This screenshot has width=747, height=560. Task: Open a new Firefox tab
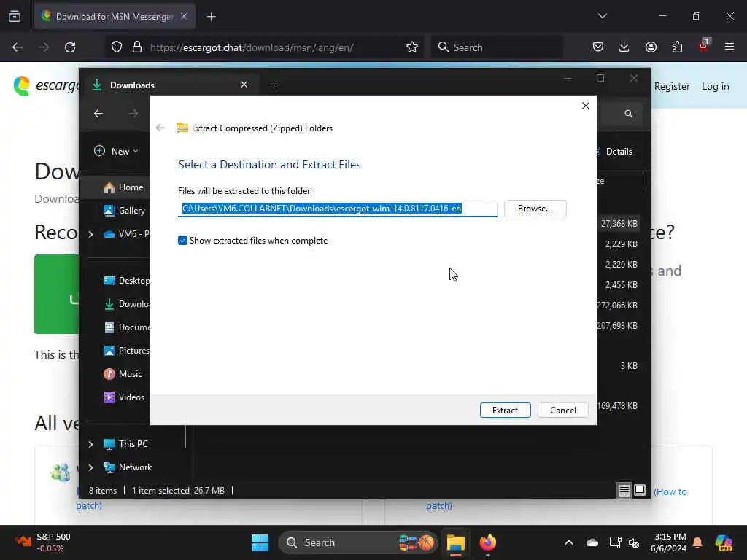point(212,17)
